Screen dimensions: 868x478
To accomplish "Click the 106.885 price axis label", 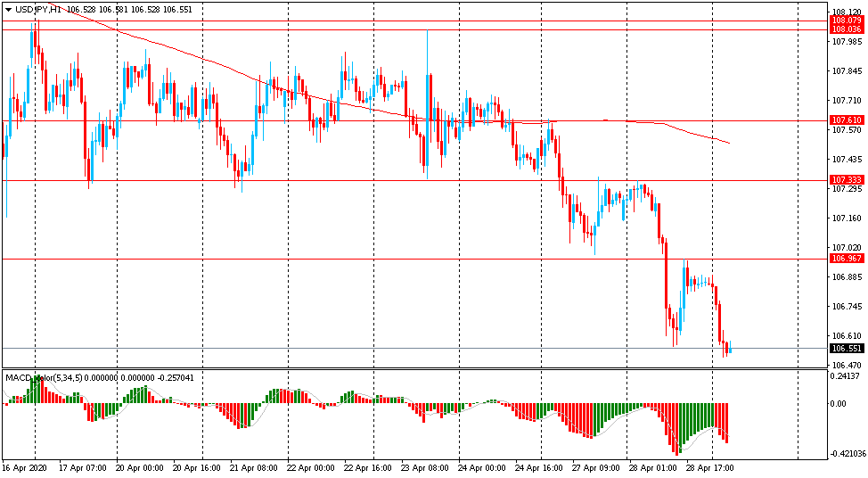I will [x=847, y=277].
